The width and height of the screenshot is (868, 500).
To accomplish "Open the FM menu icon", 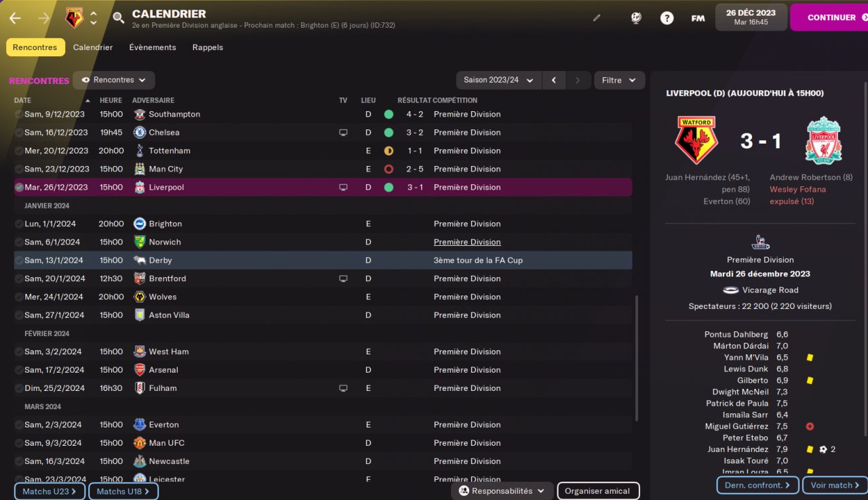I will click(698, 18).
